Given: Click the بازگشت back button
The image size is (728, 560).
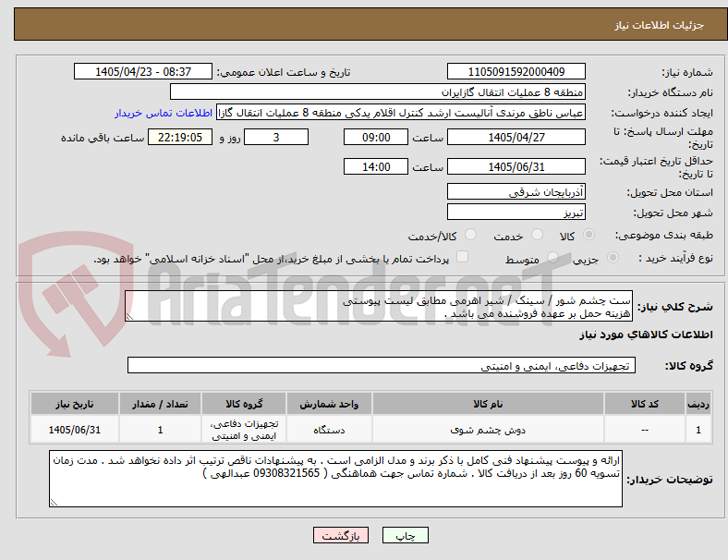Looking at the screenshot, I should [341, 535].
